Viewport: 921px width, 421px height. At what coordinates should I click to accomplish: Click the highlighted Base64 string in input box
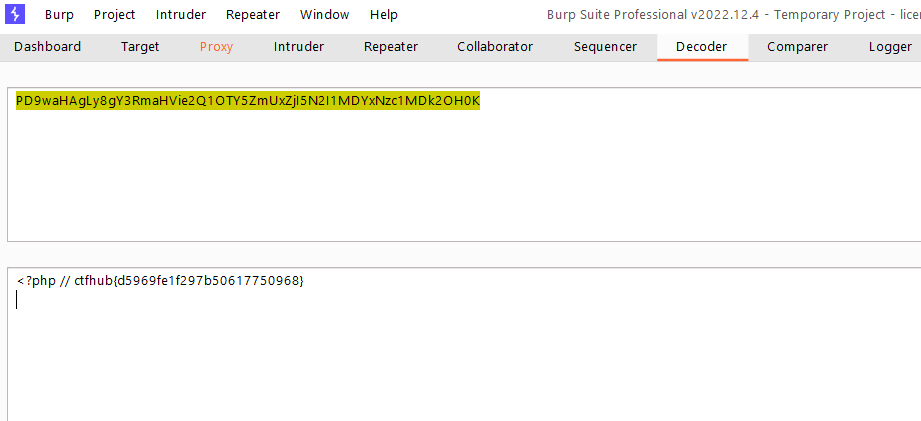[x=248, y=102]
